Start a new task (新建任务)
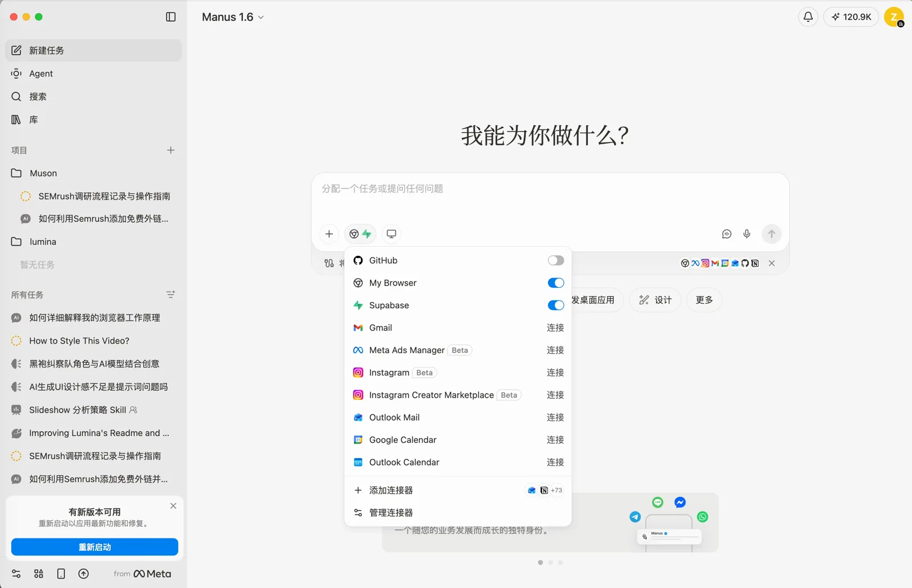912x588 pixels. click(93, 50)
